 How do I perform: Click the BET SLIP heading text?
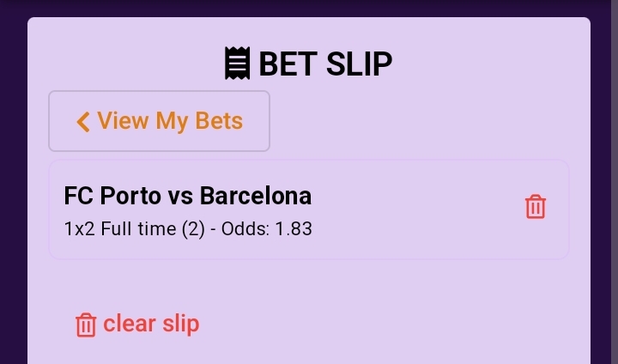[x=325, y=64]
